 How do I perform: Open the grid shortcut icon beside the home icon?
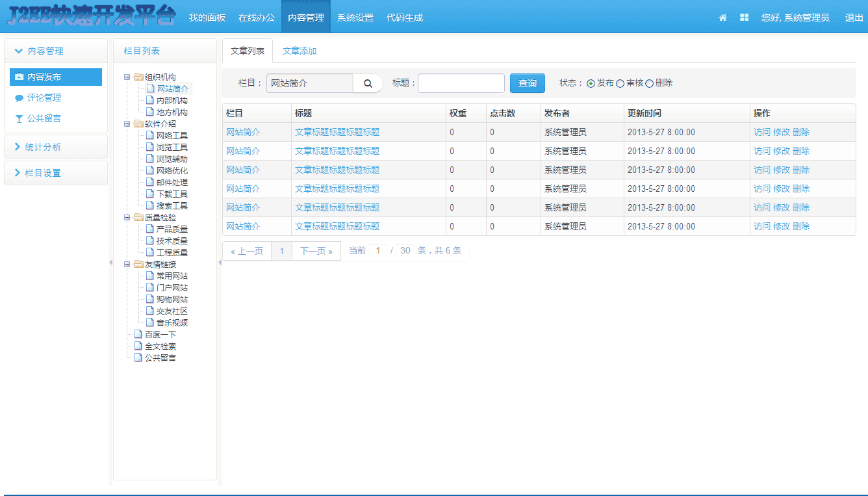744,18
